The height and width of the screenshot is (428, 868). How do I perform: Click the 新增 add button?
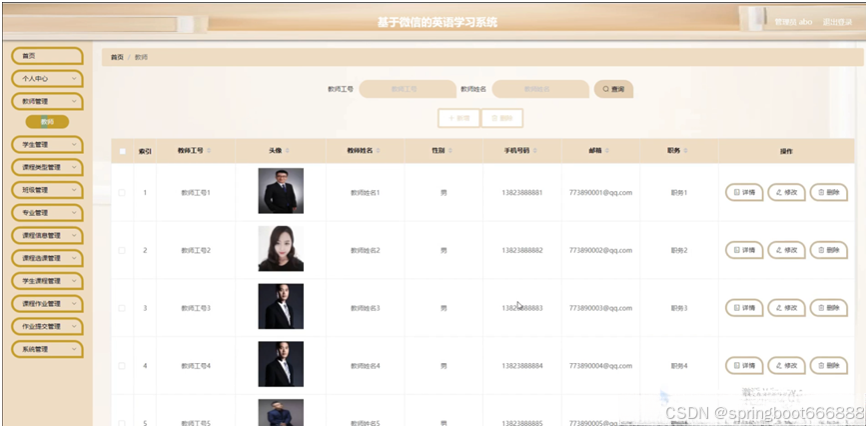[x=458, y=118]
